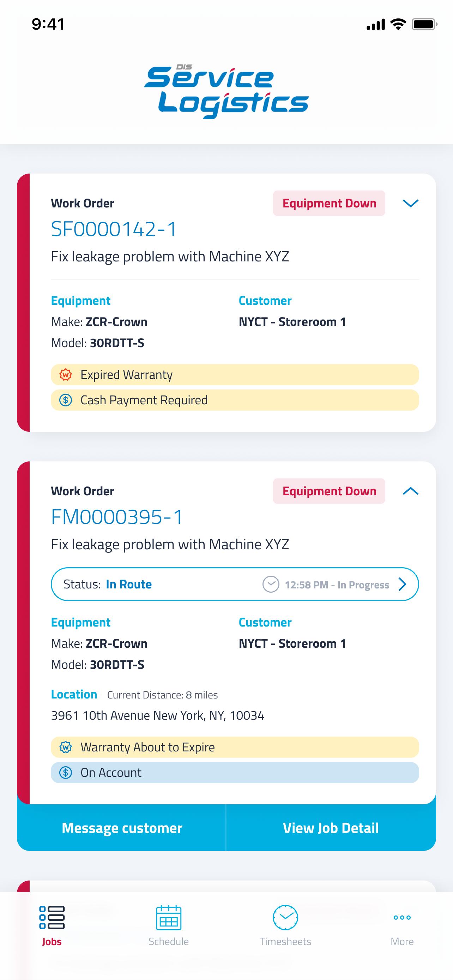This screenshot has height=980, width=453.
Task: Tap job description under SF0000142-1
Action: tap(170, 257)
